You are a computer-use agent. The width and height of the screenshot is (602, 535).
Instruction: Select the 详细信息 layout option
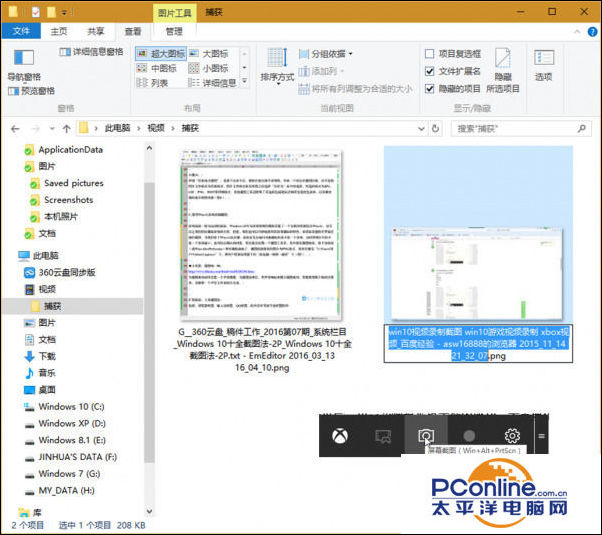(x=218, y=84)
